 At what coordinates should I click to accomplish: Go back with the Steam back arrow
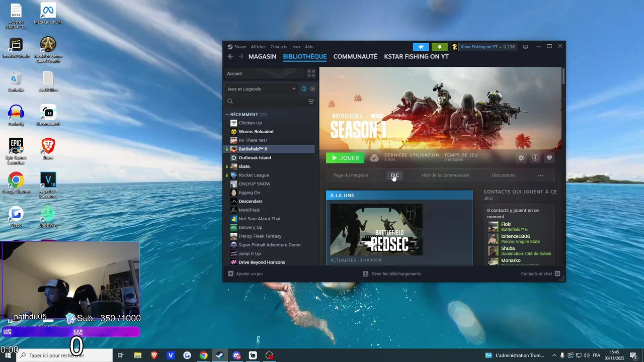[230, 56]
